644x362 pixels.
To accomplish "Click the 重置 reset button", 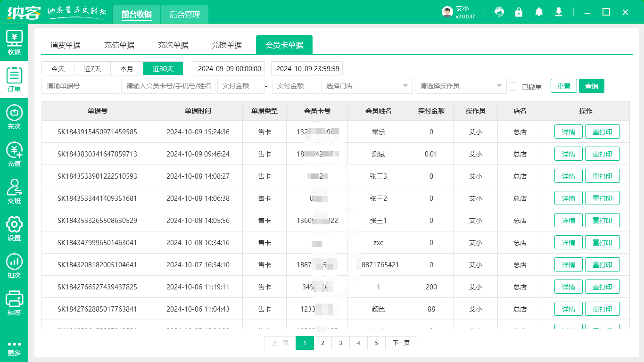I will click(564, 86).
